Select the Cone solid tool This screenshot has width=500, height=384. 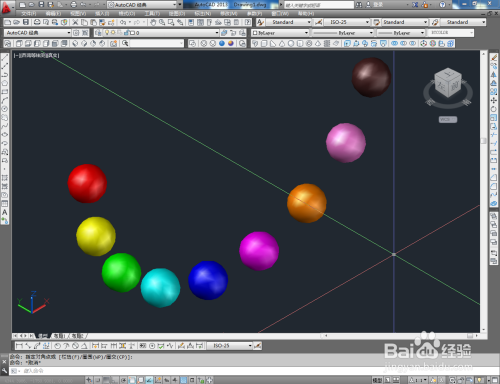tap(282, 44)
